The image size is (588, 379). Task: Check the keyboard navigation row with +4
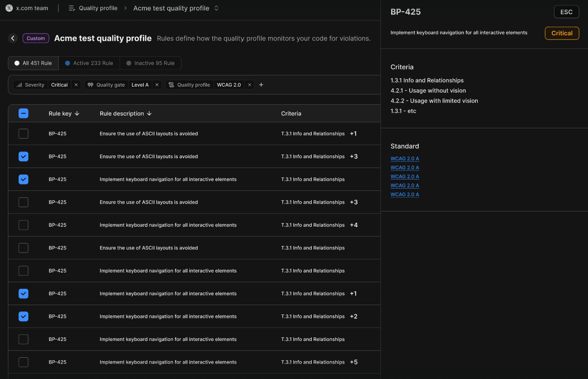pyautogui.click(x=24, y=225)
